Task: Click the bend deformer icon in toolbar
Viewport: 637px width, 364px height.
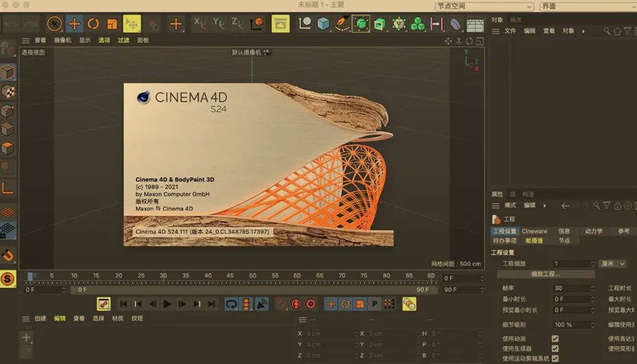Action: click(x=455, y=24)
